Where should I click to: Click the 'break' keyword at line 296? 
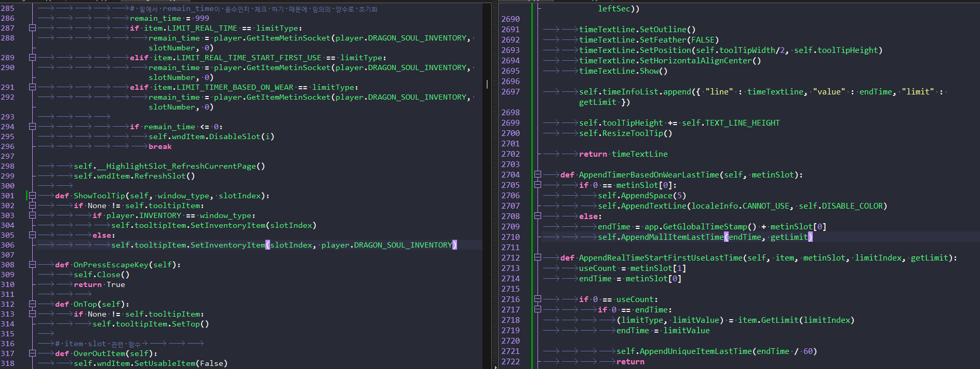click(x=160, y=146)
